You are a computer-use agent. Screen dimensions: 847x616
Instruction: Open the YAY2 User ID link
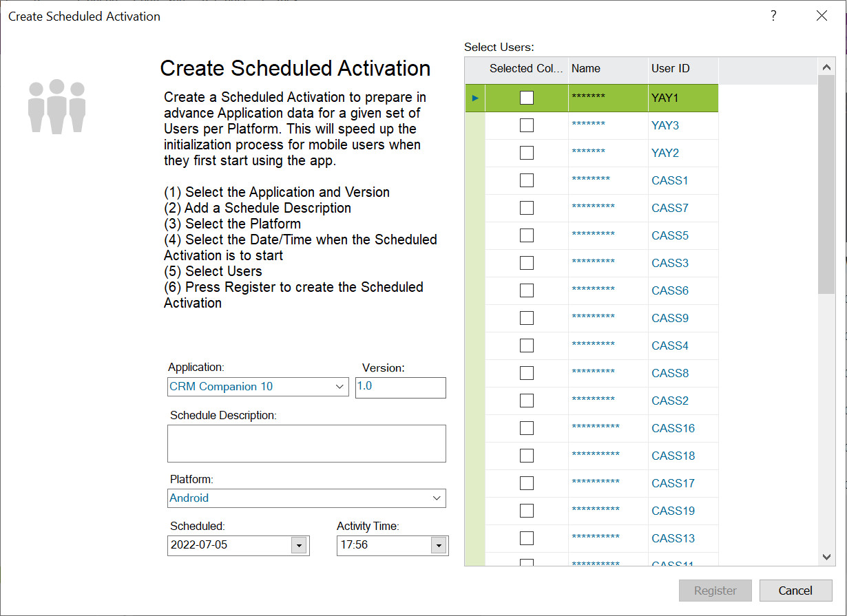coord(665,152)
